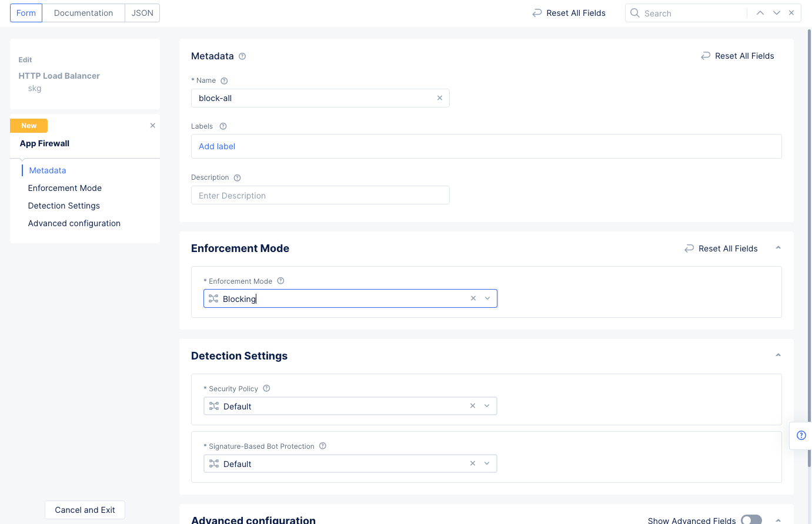Open the Security Policy dropdown

(x=487, y=406)
